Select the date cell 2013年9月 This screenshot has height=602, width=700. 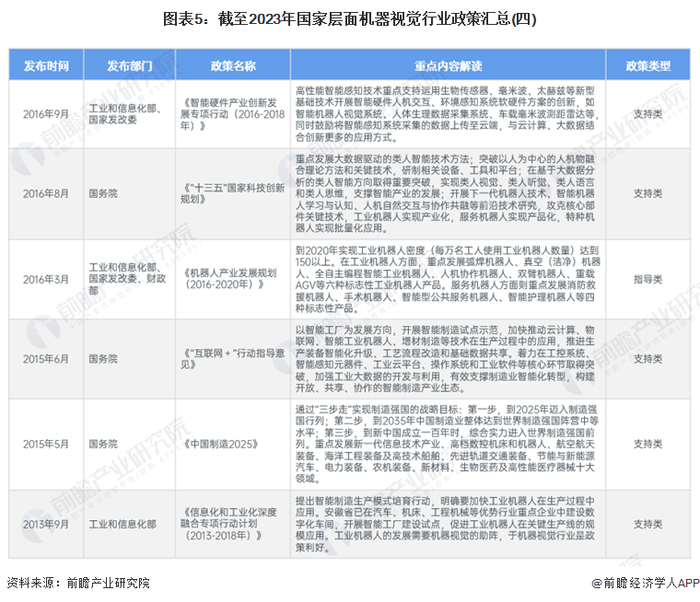[x=46, y=524]
